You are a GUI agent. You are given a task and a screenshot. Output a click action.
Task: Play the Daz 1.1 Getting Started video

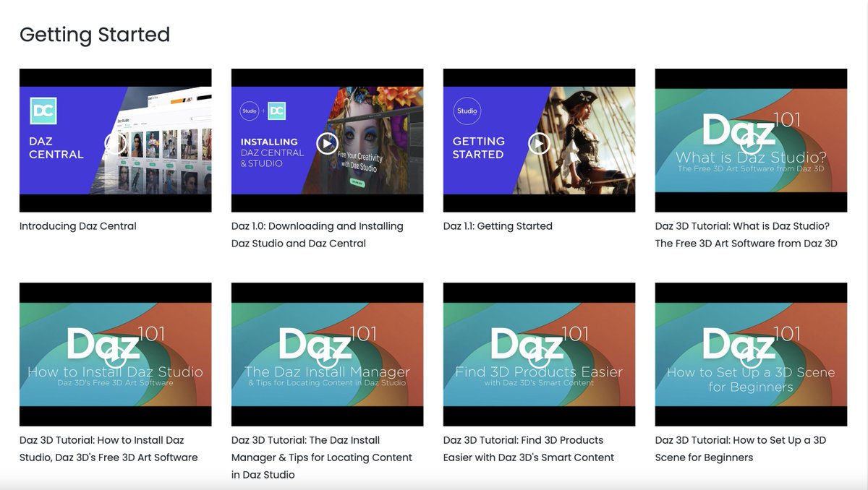[x=539, y=143]
